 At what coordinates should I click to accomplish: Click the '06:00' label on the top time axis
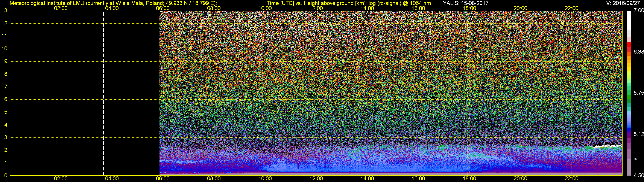pos(163,8)
